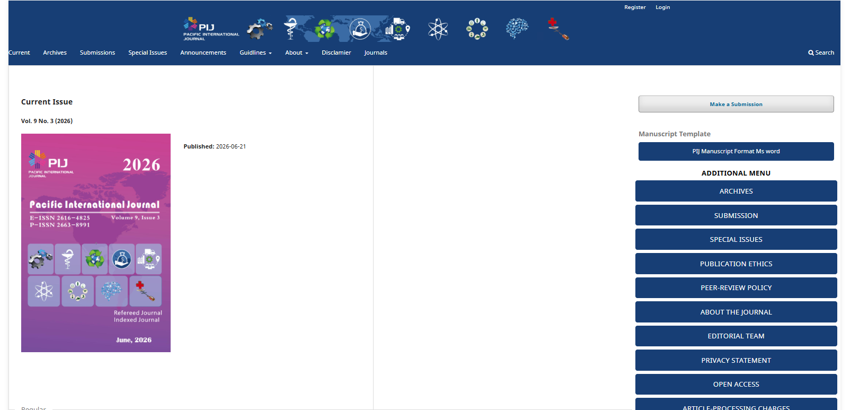Click the Make a Submission button
This screenshot has height=410, width=868.
[736, 104]
